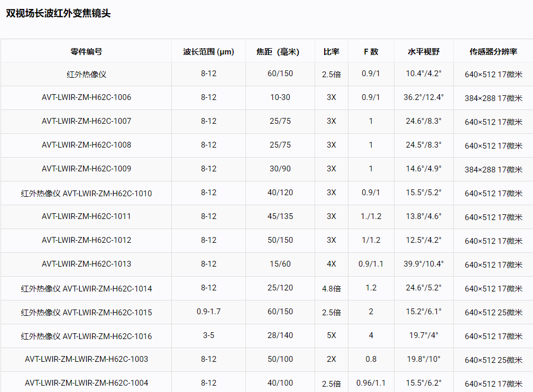The width and height of the screenshot is (533, 392).
Task: Click focal length 40/100
Action: coord(280,383)
